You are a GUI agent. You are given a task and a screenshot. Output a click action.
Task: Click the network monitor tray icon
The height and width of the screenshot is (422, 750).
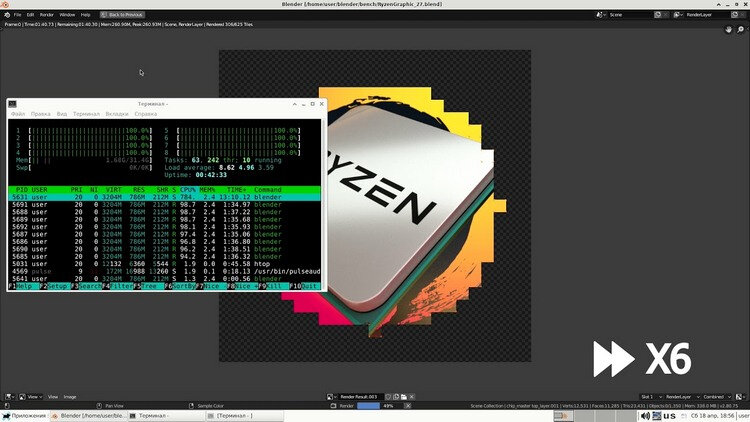coord(657,416)
